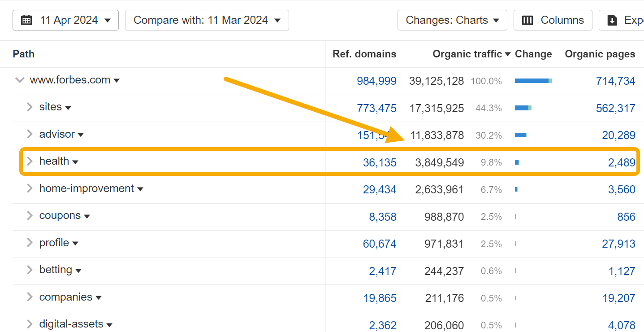
Task: Expand the home-improvement tree row
Action: click(x=29, y=188)
